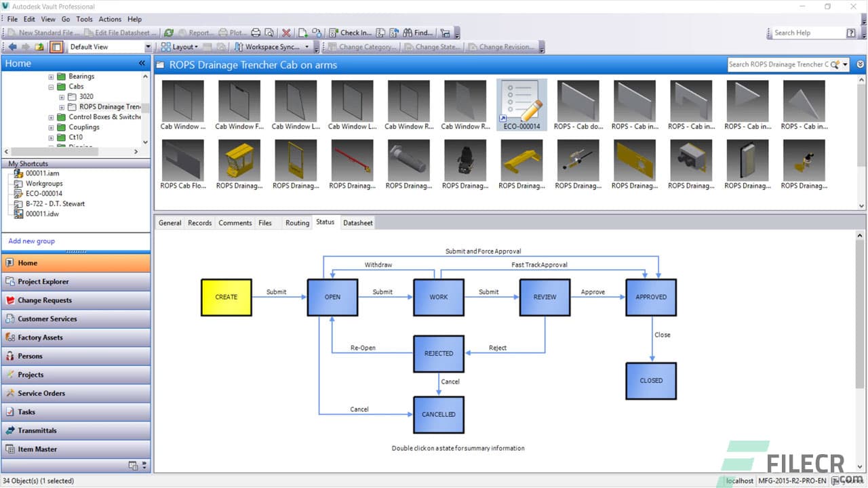The height and width of the screenshot is (488, 868).
Task: Open the Tools menu
Action: [84, 19]
